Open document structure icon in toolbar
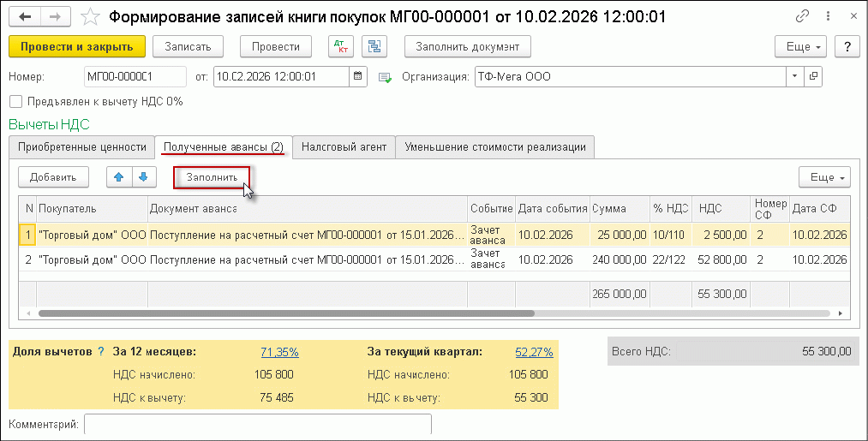 coord(374,46)
